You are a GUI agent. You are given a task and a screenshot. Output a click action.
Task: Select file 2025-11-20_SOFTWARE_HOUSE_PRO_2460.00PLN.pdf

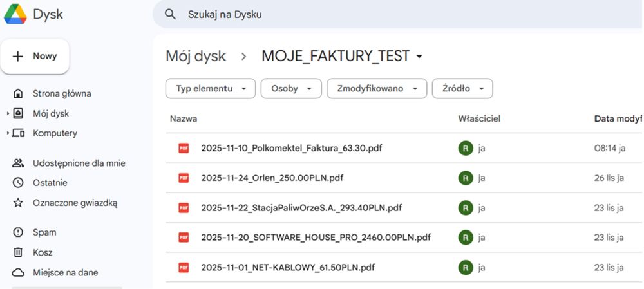pyautogui.click(x=316, y=238)
